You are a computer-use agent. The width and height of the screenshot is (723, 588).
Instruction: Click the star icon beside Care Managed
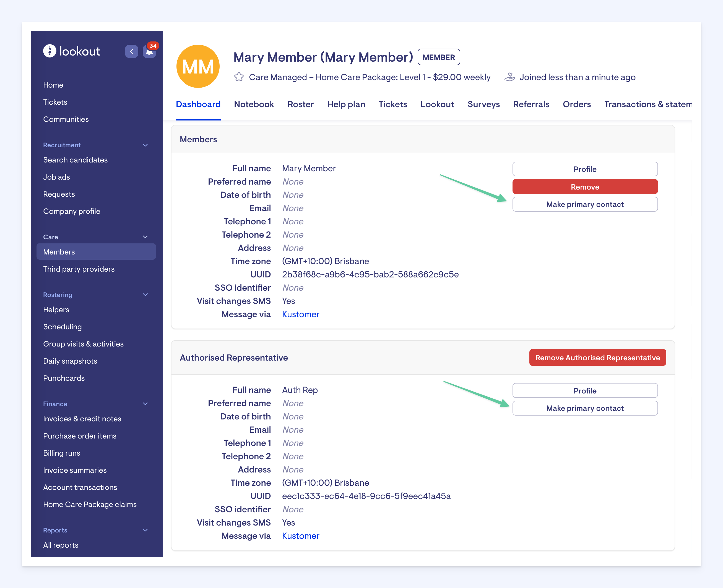(239, 77)
